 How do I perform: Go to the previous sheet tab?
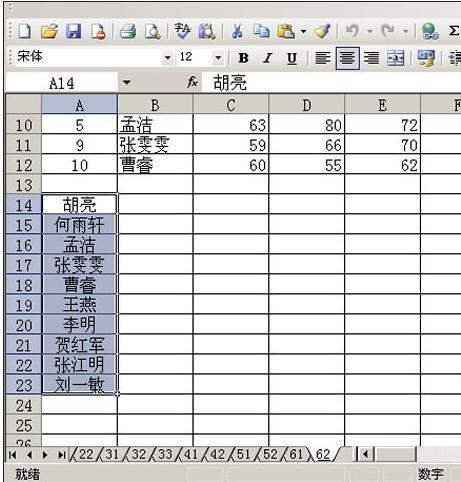(29, 455)
